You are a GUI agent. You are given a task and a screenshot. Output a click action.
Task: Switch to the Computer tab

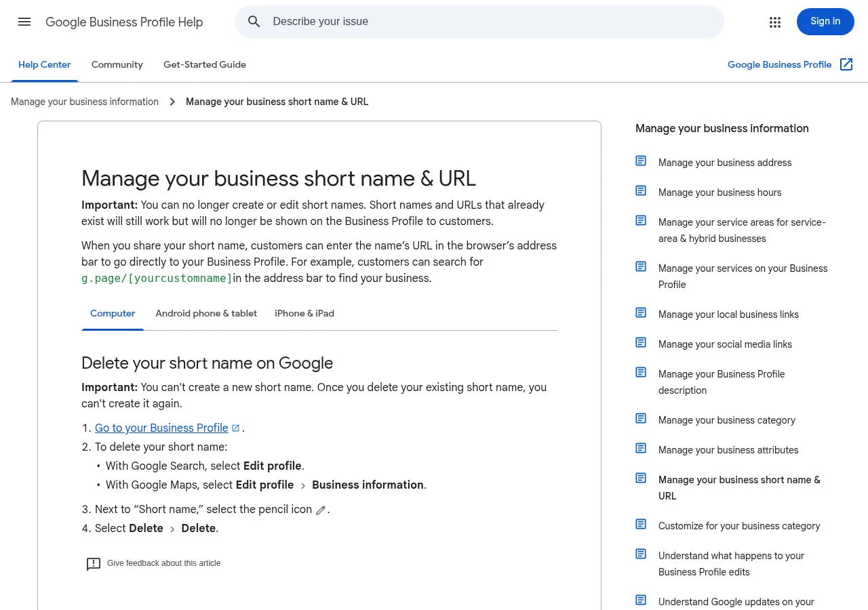[x=113, y=313]
